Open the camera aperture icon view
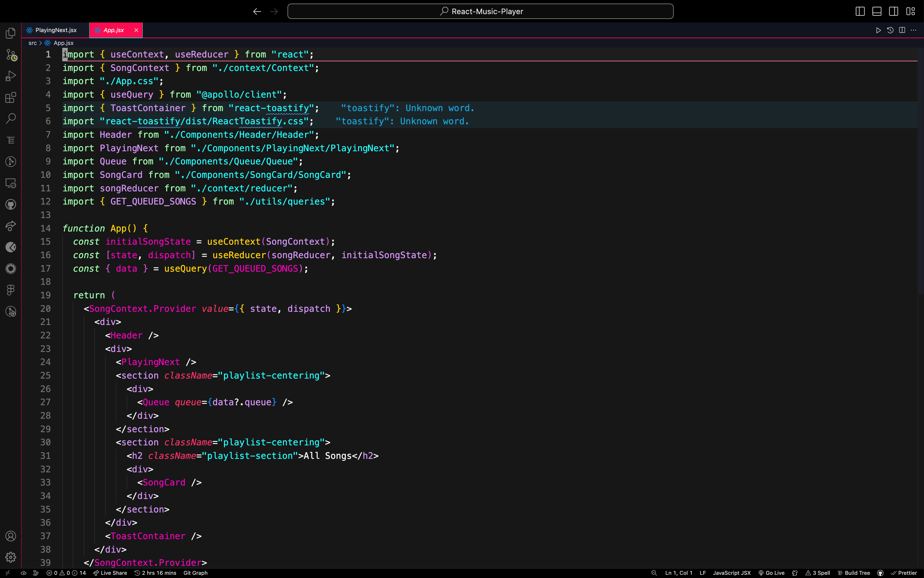Viewport: 924px width, 578px height. click(x=11, y=269)
